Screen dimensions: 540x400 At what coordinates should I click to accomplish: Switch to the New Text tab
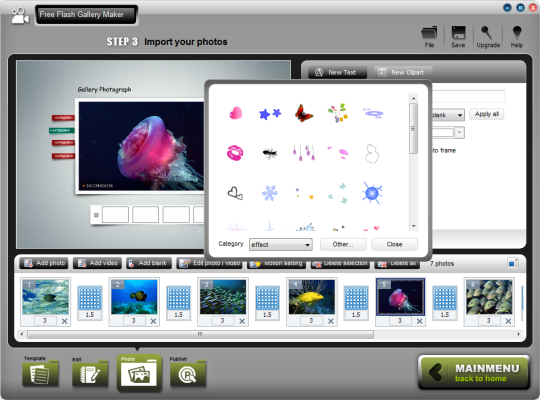click(x=337, y=72)
